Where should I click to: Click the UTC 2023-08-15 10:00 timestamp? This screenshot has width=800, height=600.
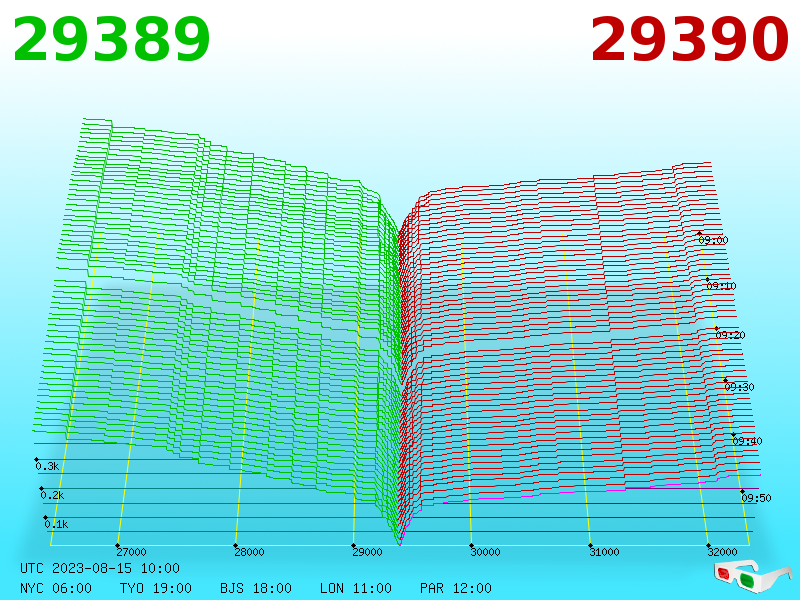point(100,568)
